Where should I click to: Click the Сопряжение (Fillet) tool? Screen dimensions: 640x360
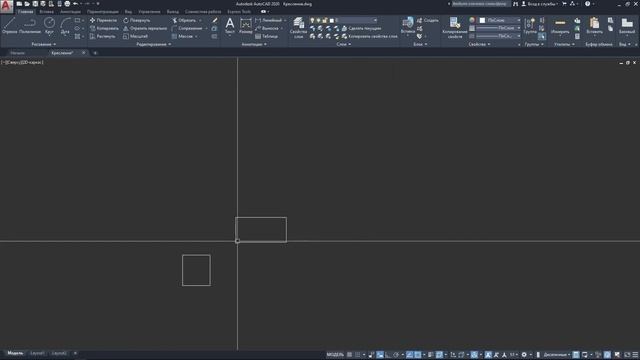point(187,28)
